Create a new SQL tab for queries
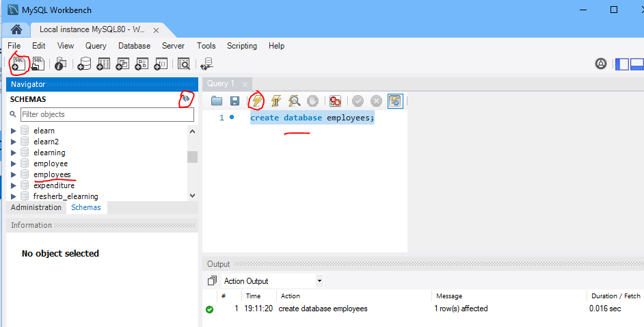Screen dimensions: 644x327 19,64
